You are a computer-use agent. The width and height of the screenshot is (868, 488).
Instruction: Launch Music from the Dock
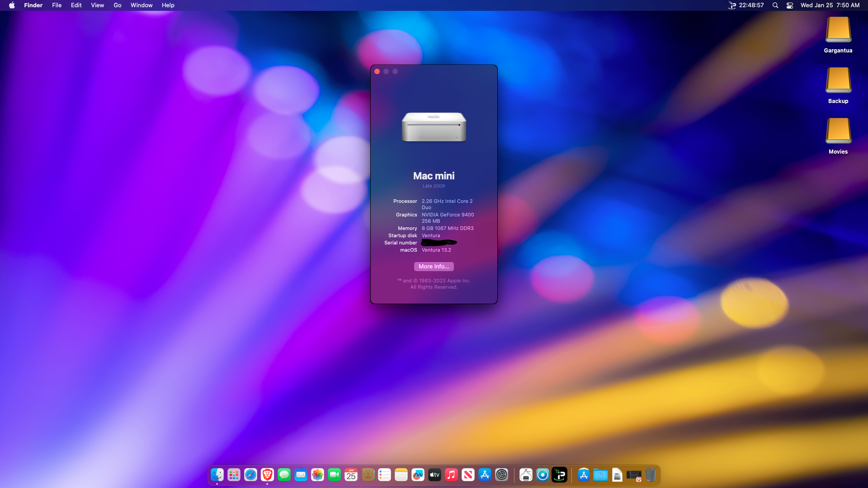pos(451,475)
